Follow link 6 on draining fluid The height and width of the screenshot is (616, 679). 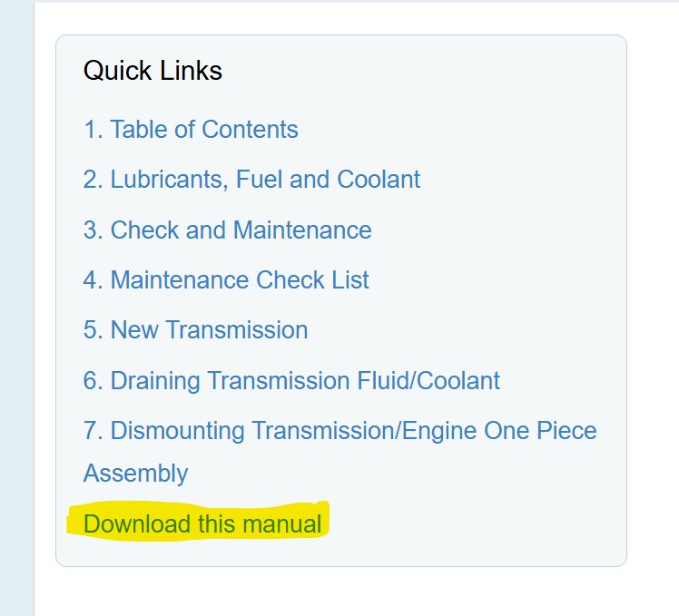[291, 381]
